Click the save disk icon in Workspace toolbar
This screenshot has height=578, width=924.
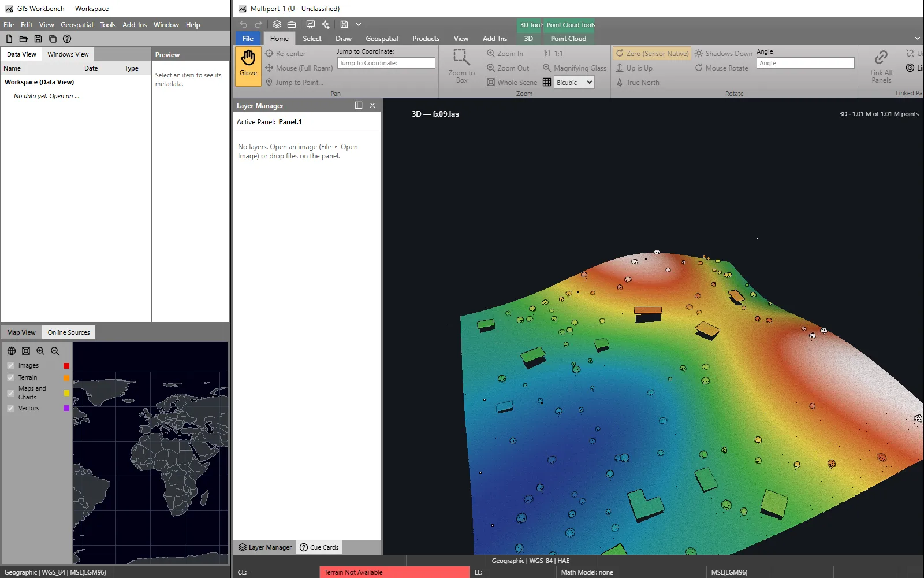pyautogui.click(x=38, y=39)
